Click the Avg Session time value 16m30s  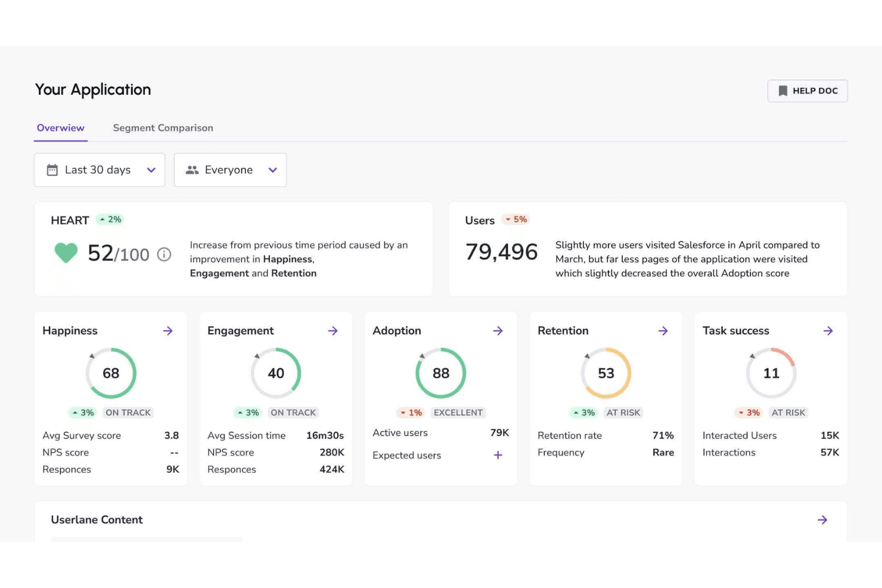click(325, 435)
